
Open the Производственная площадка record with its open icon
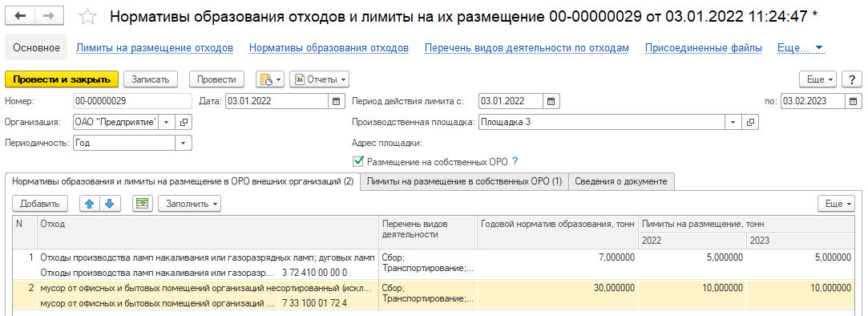[x=751, y=122]
